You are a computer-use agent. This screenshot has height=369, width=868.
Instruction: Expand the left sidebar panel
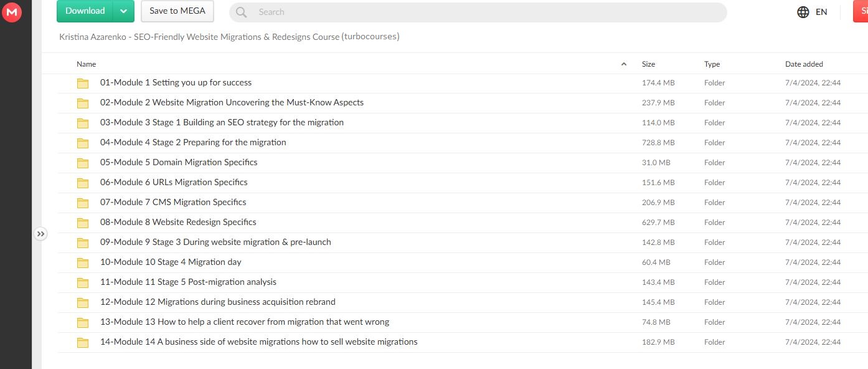click(40, 234)
